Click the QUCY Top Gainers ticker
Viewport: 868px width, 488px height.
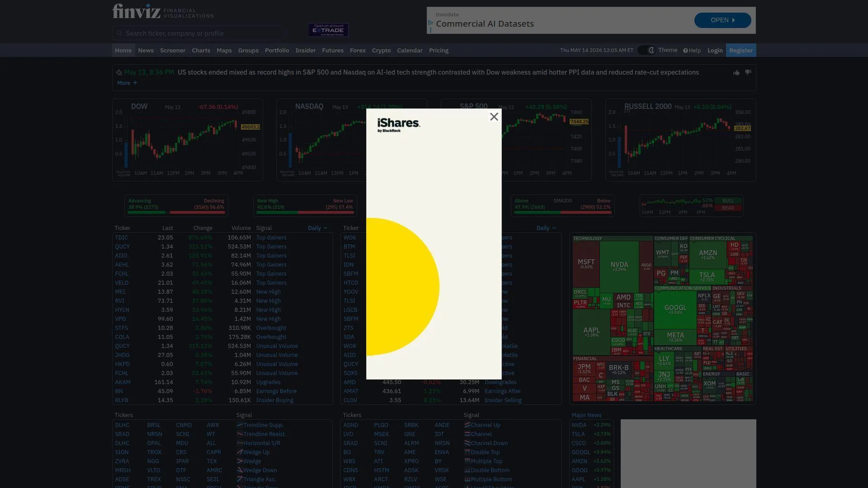pyautogui.click(x=122, y=247)
